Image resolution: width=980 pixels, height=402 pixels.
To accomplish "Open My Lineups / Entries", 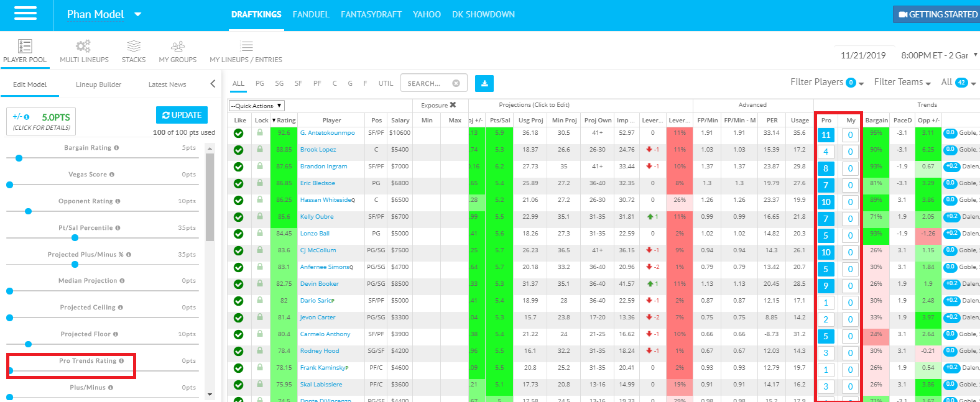I will pyautogui.click(x=246, y=52).
